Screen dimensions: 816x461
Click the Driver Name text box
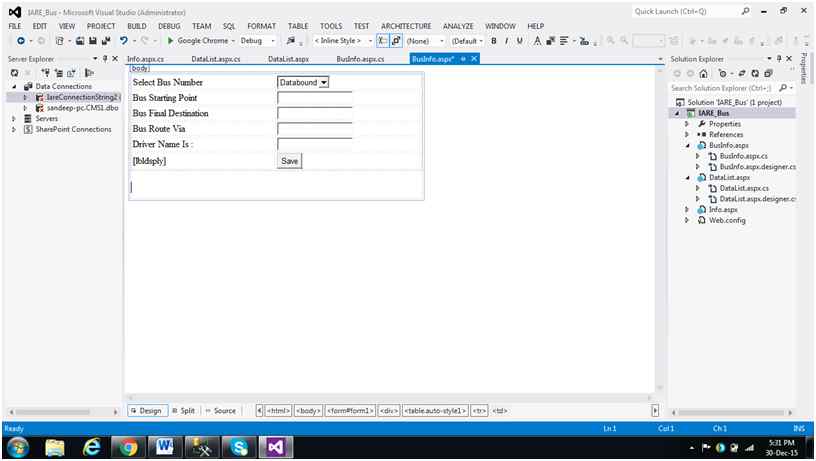(315, 144)
